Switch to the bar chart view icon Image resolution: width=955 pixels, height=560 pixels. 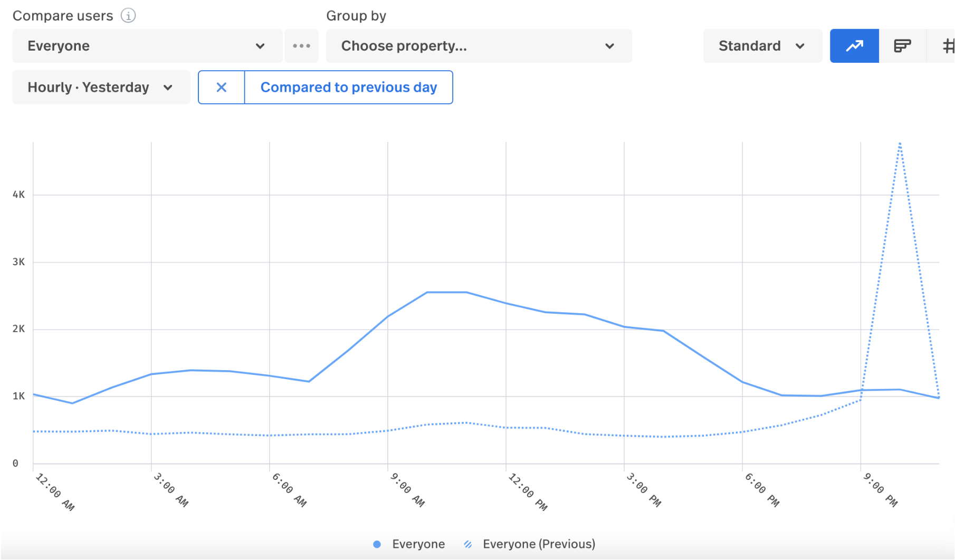tap(902, 46)
